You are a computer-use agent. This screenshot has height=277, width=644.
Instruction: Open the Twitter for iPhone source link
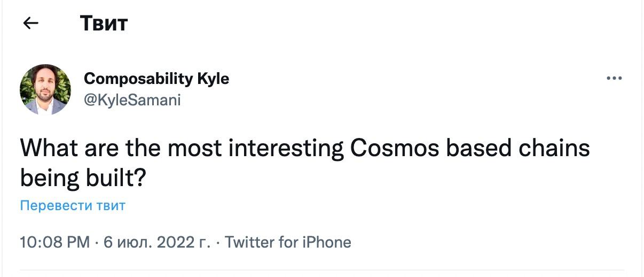point(288,242)
